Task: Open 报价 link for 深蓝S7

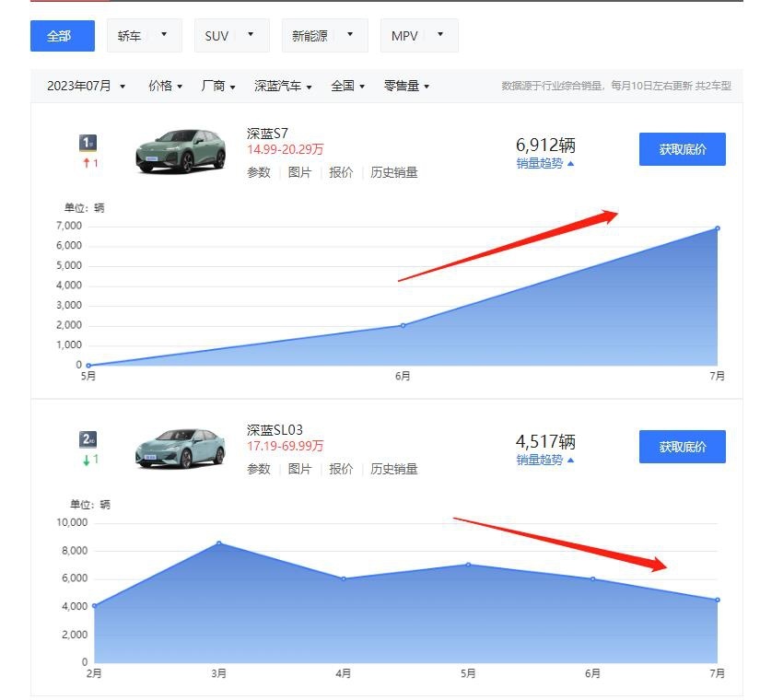Action: (341, 172)
